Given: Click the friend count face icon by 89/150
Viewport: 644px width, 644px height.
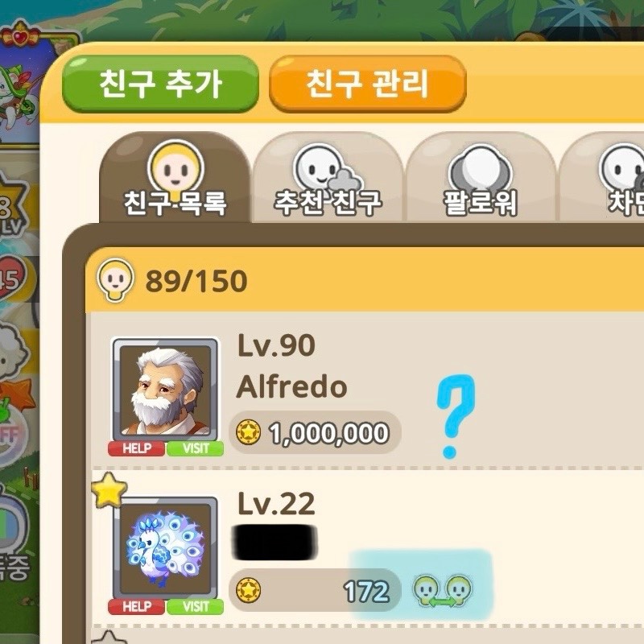Looking at the screenshot, I should tap(115, 279).
